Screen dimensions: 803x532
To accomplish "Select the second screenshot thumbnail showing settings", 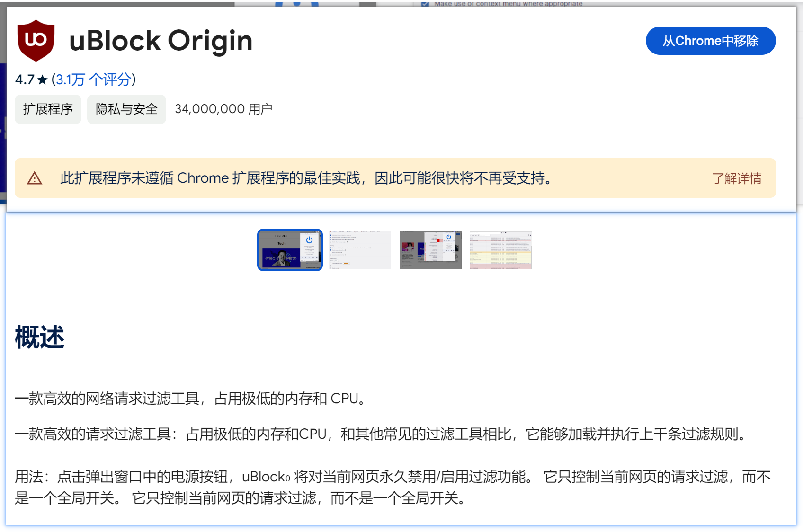I will pyautogui.click(x=360, y=250).
